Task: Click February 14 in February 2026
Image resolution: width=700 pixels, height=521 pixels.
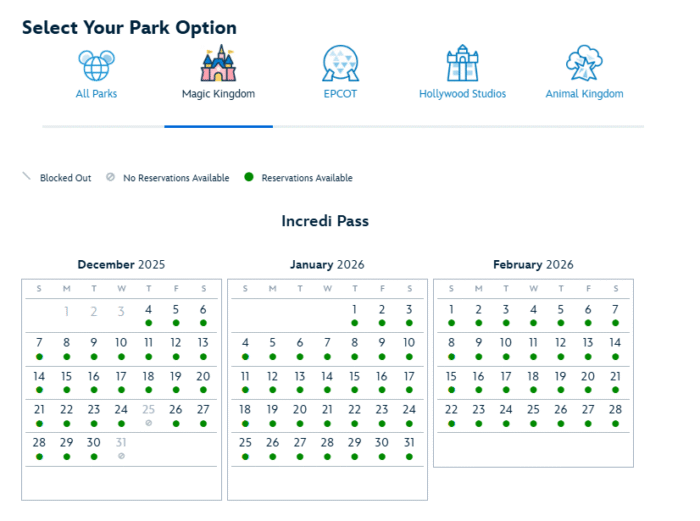Action: click(x=615, y=343)
